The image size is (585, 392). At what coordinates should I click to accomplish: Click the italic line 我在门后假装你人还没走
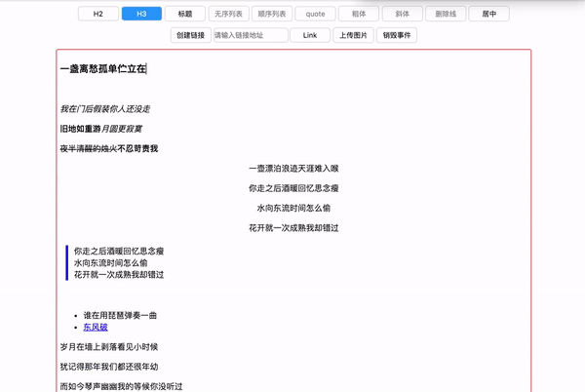[105, 109]
